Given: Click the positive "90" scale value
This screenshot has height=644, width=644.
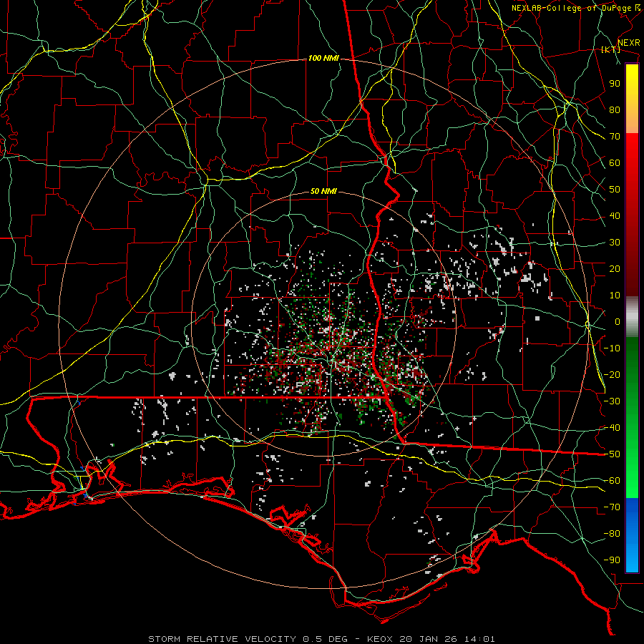Looking at the screenshot, I should pos(615,84).
